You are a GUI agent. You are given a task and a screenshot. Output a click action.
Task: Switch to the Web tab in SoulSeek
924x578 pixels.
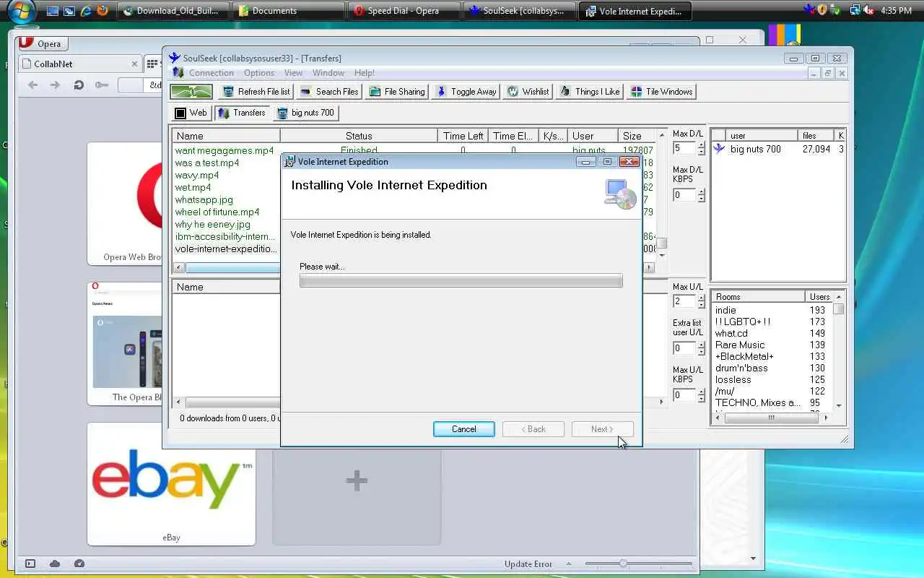(x=191, y=113)
